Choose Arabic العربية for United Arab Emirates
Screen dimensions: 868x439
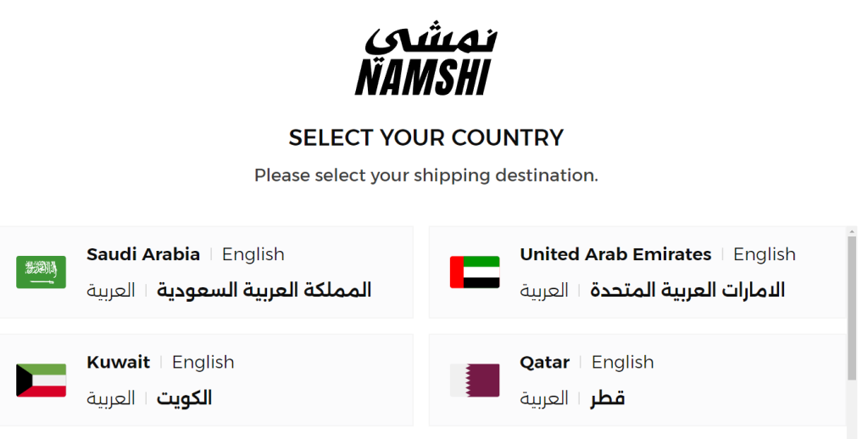[544, 291]
